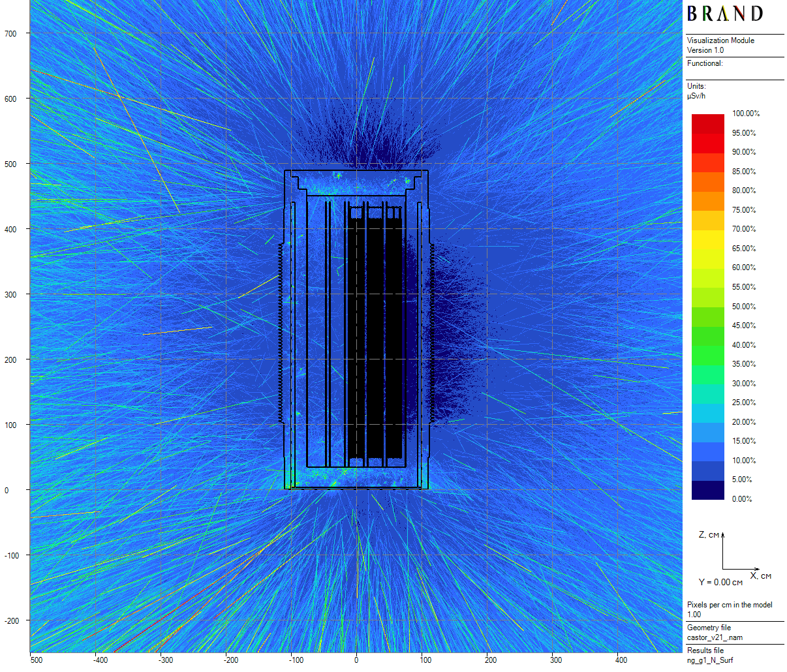The width and height of the screenshot is (787, 672).
Task: Open the castor_v21_.nam geometry file name
Action: (715, 637)
